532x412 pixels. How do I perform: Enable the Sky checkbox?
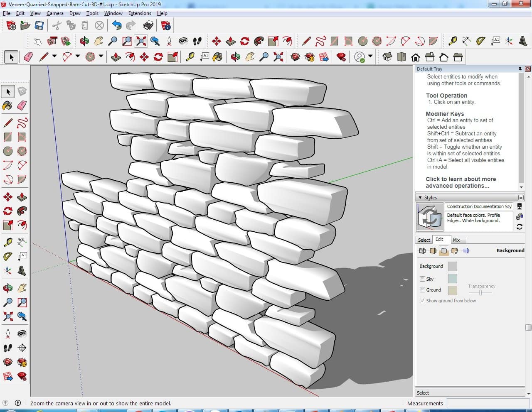click(423, 279)
